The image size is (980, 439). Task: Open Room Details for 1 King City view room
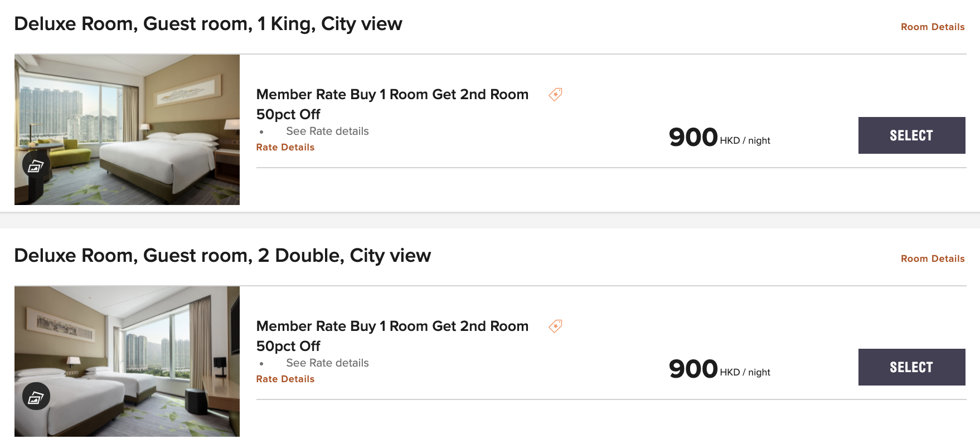click(933, 27)
